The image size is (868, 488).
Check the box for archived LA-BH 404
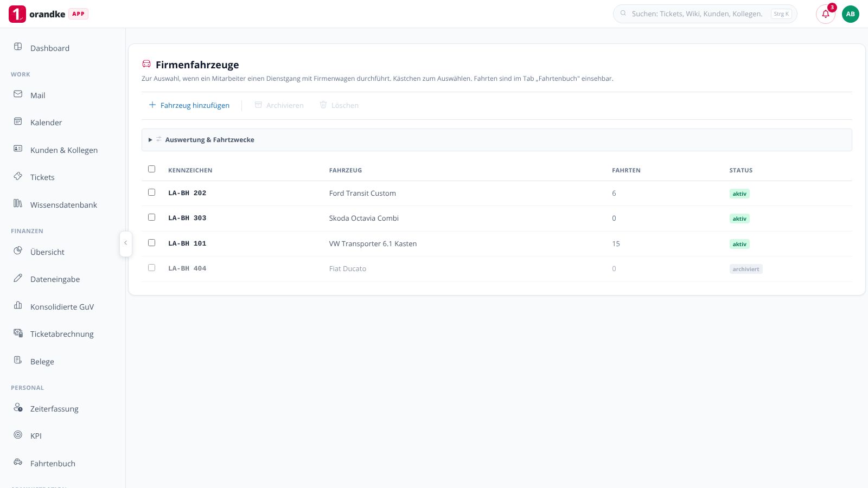click(151, 268)
